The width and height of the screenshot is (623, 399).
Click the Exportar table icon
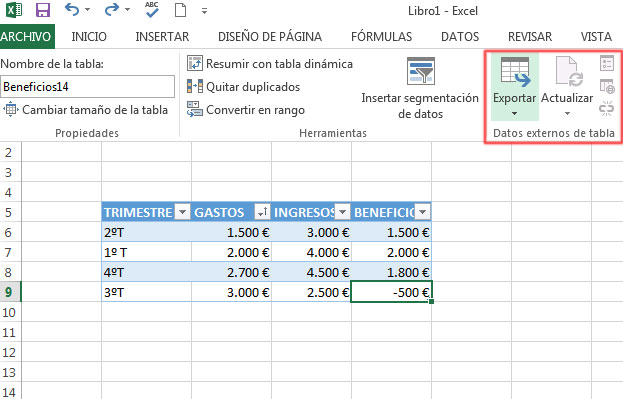(515, 72)
